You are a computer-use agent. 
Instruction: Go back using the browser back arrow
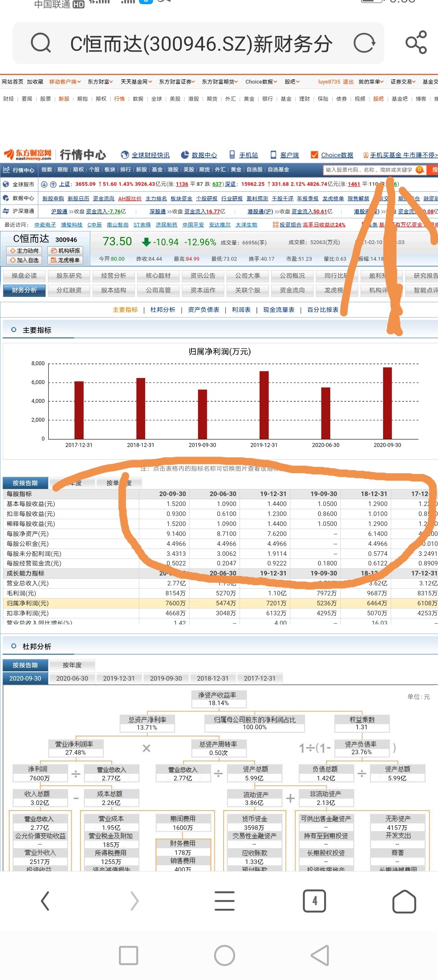pos(45,901)
